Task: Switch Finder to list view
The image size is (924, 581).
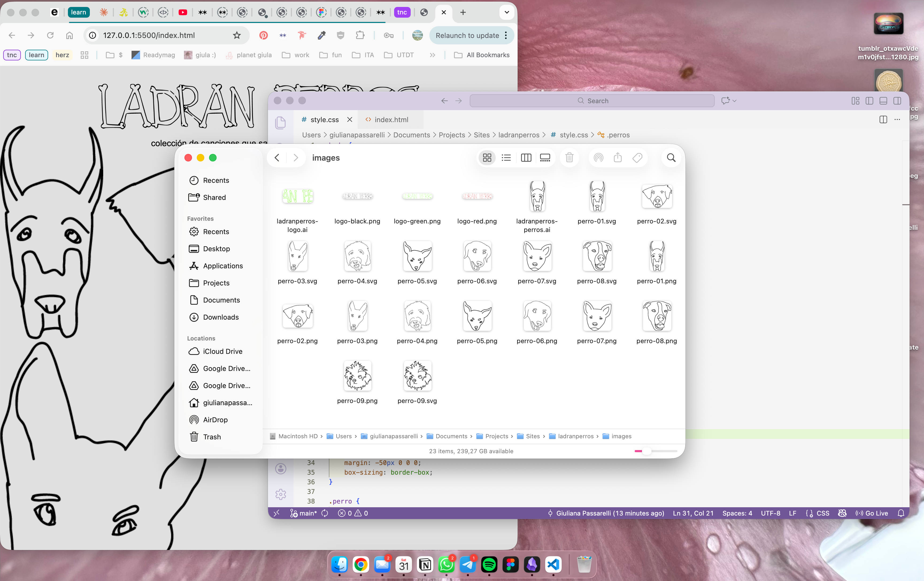Action: click(x=506, y=158)
